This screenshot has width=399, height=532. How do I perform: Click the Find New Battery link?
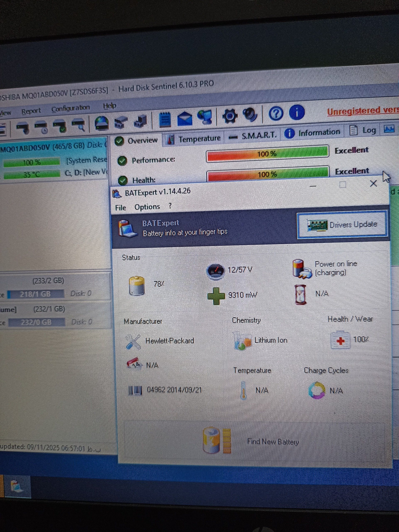click(x=273, y=442)
